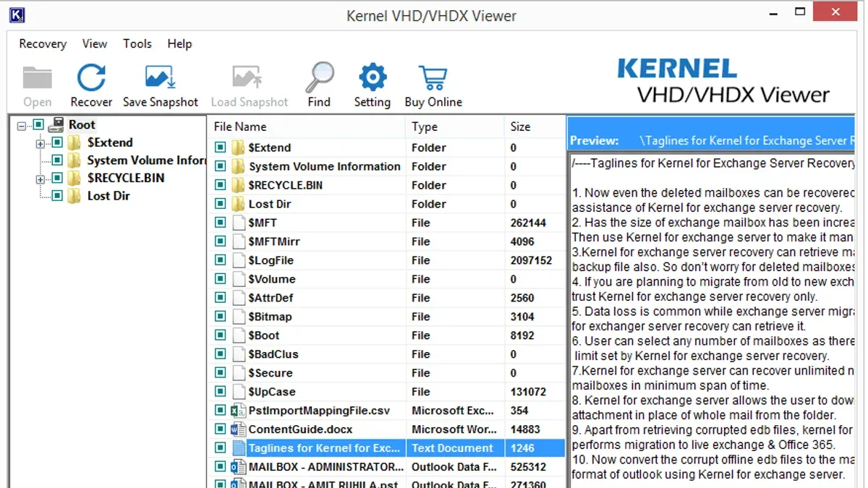Click the Root drive icon in tree

(x=56, y=125)
